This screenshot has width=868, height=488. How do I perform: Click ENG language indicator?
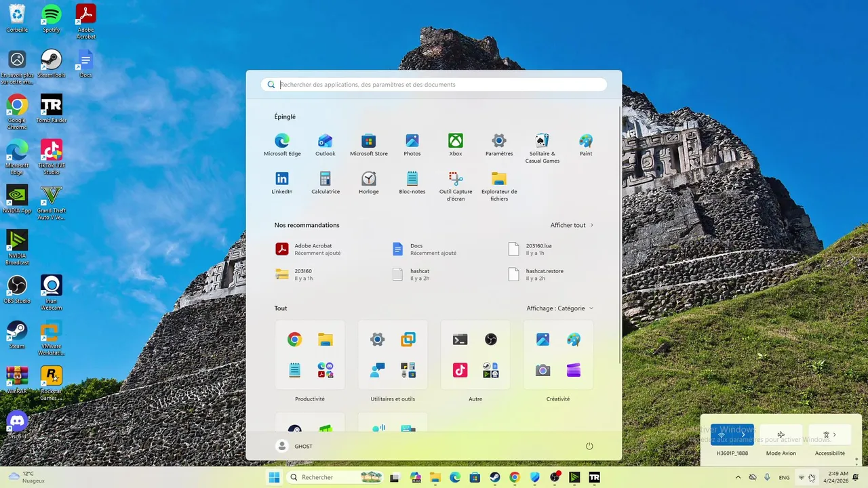[x=784, y=477]
